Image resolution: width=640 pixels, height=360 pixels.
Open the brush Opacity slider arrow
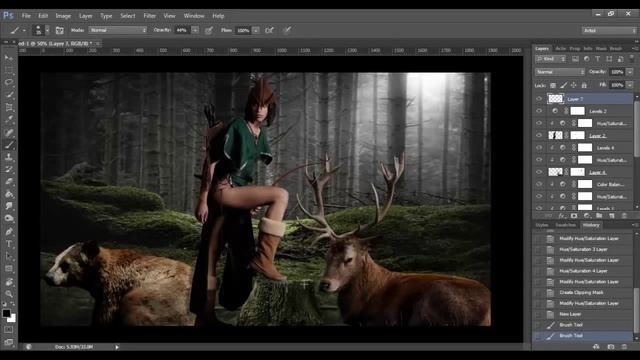tap(196, 30)
